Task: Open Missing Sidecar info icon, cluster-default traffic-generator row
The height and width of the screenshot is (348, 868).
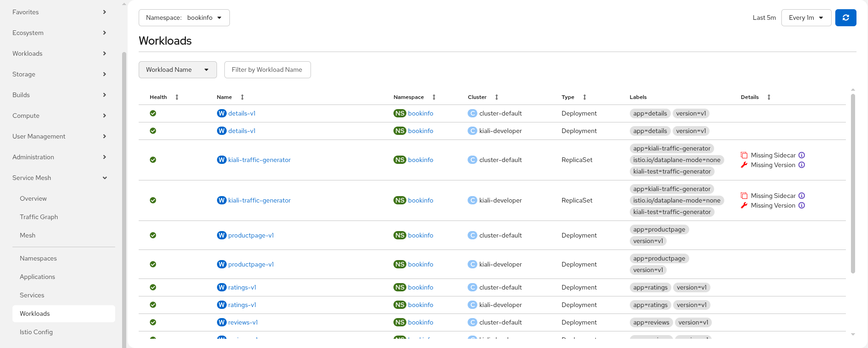Action: coord(802,155)
